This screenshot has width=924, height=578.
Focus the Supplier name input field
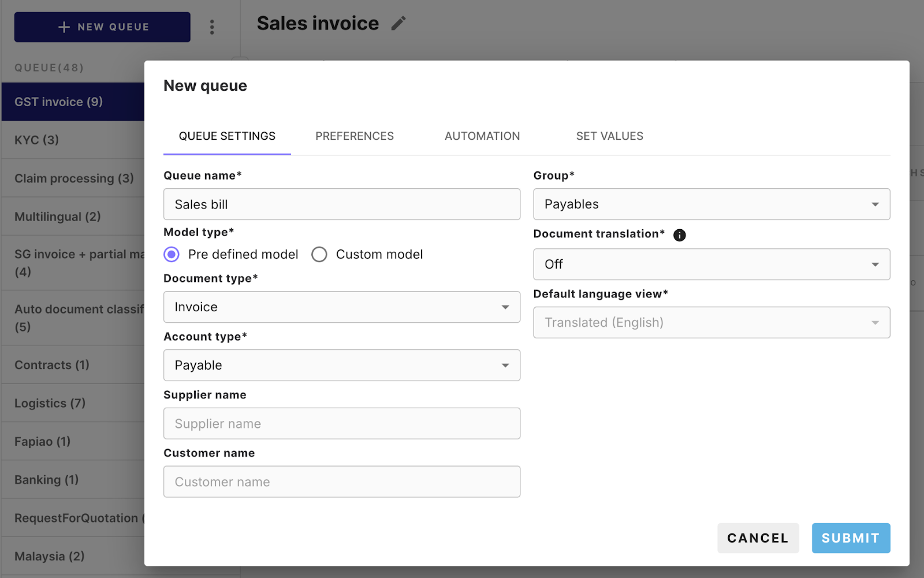(x=342, y=424)
